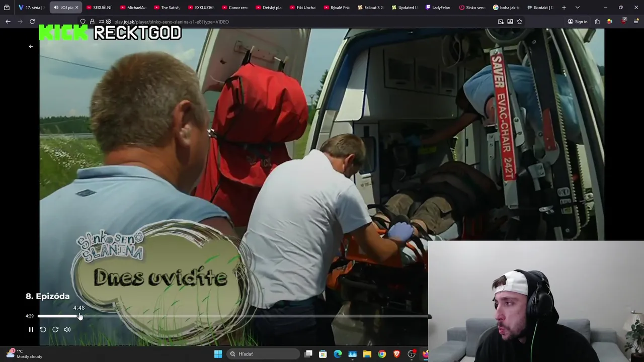This screenshot has height=362, width=644.
Task: Switch to the 'boha jak' Google tab
Action: pyautogui.click(x=506, y=8)
